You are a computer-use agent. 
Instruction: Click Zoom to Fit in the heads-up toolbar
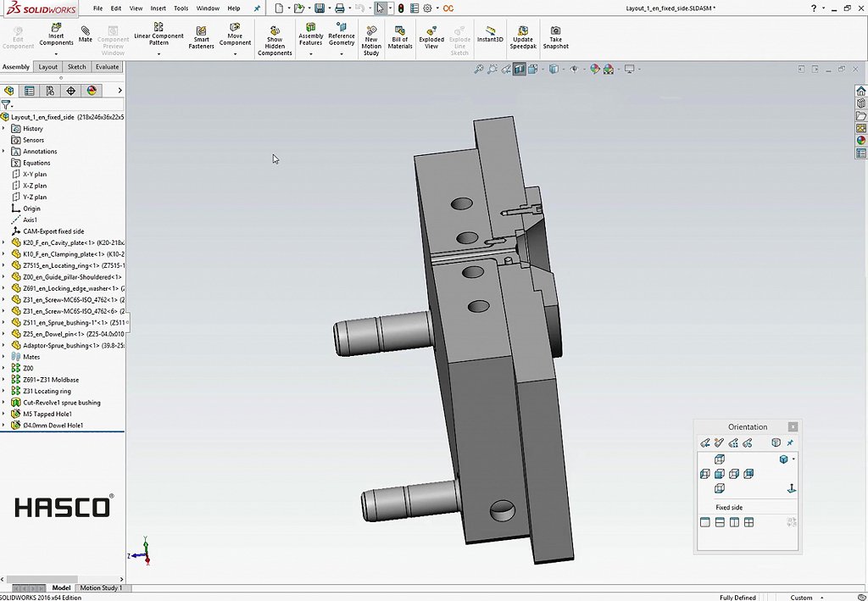(479, 69)
